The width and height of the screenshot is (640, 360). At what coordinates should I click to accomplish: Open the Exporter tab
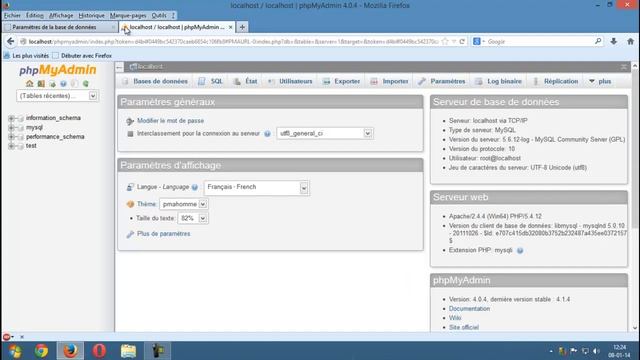click(341, 81)
